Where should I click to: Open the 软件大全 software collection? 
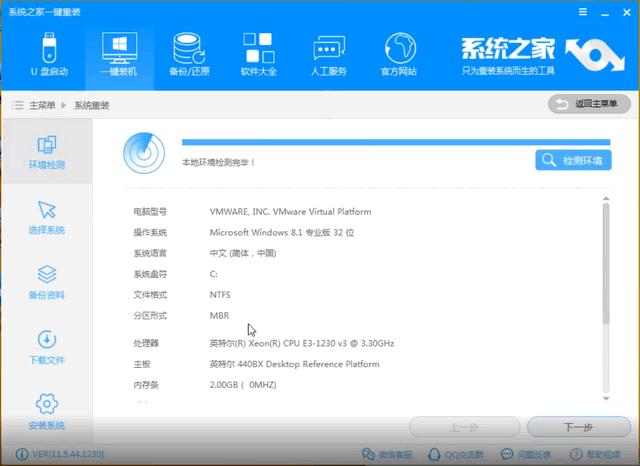tap(259, 55)
